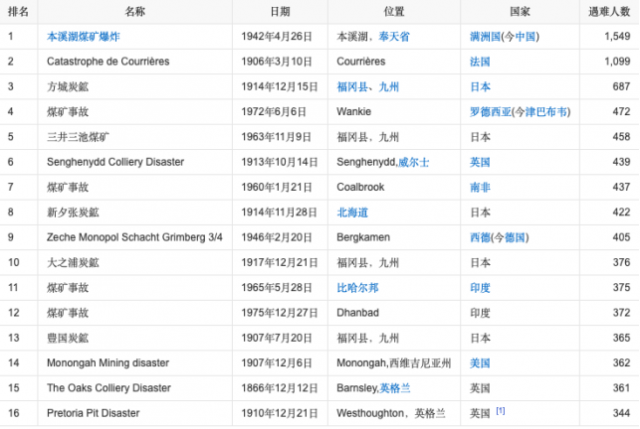
Task: Open the 本溪湖煤矿爆炸 link
Action: point(83,37)
